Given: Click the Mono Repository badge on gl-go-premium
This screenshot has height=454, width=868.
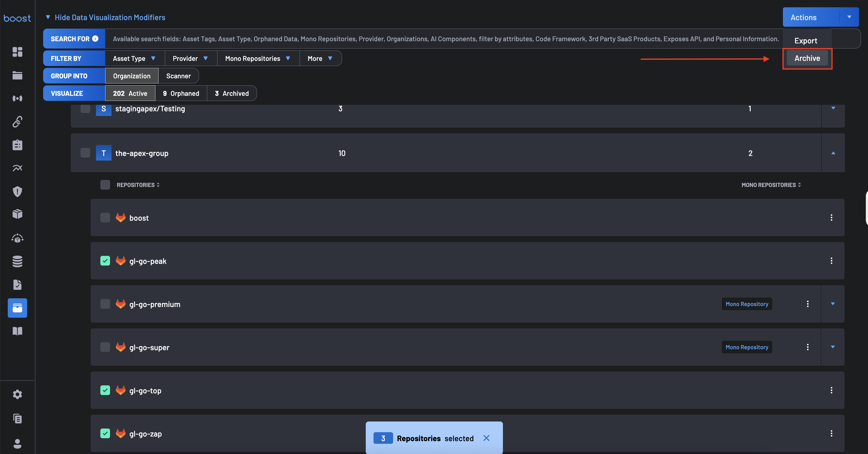Looking at the screenshot, I should tap(747, 304).
